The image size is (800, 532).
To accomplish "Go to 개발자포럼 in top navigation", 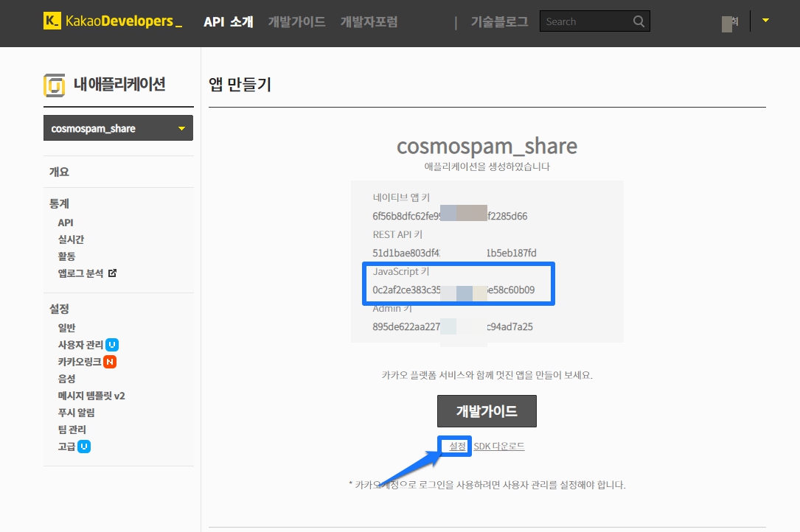I will click(x=369, y=22).
